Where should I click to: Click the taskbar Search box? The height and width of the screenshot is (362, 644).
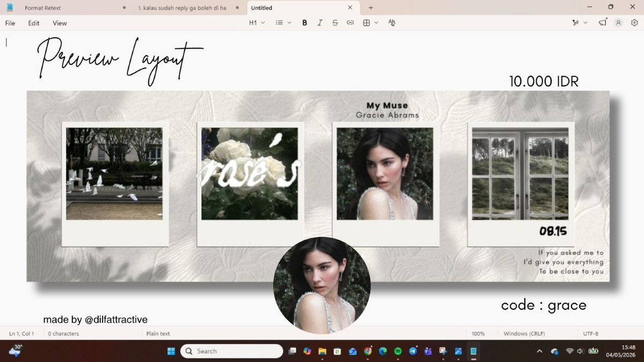[x=231, y=351]
